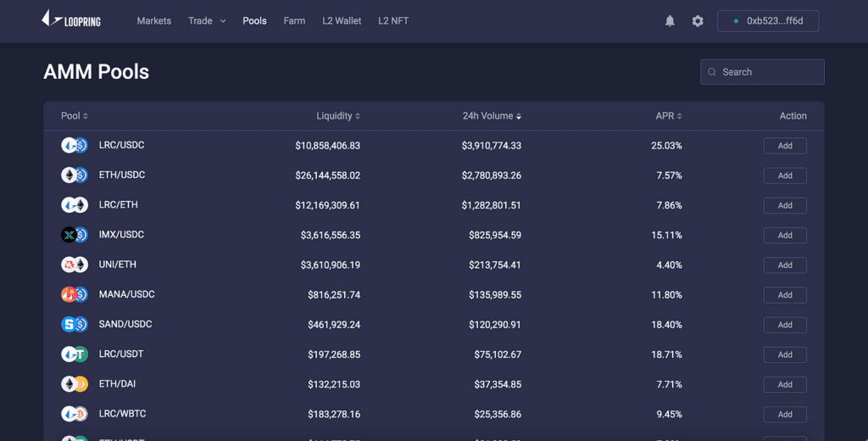Click liquidity value $183,278.16

point(334,415)
